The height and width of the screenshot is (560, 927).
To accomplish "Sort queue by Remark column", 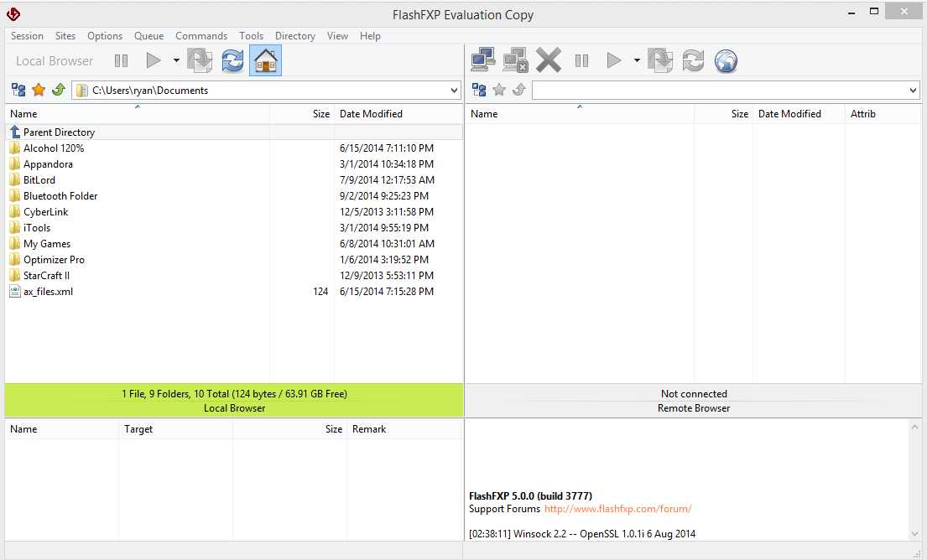I will [404, 429].
